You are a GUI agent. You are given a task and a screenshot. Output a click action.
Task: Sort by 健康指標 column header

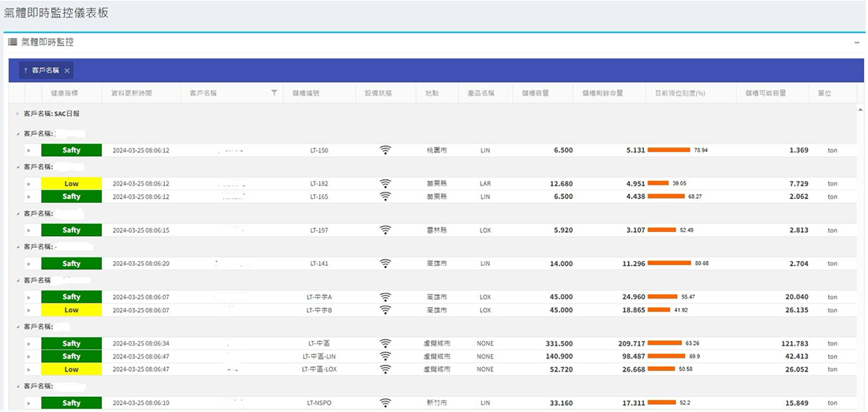tap(64, 93)
